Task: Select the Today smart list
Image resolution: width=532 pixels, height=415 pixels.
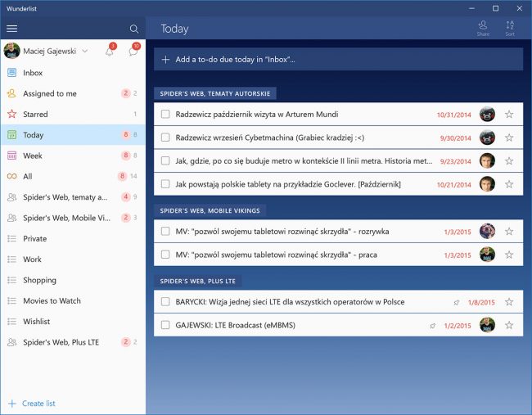Action: point(73,135)
